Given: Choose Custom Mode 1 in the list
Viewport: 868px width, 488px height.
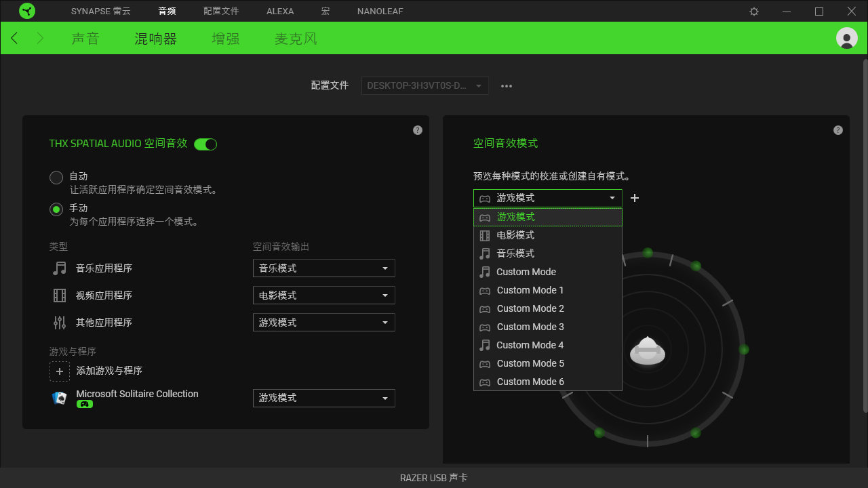Looking at the screenshot, I should click(548, 290).
